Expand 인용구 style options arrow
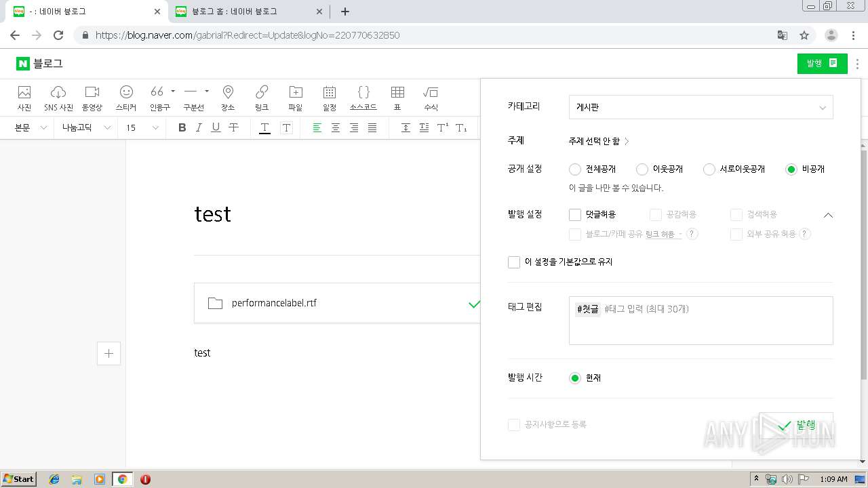This screenshot has width=868, height=488. pyautogui.click(x=173, y=91)
